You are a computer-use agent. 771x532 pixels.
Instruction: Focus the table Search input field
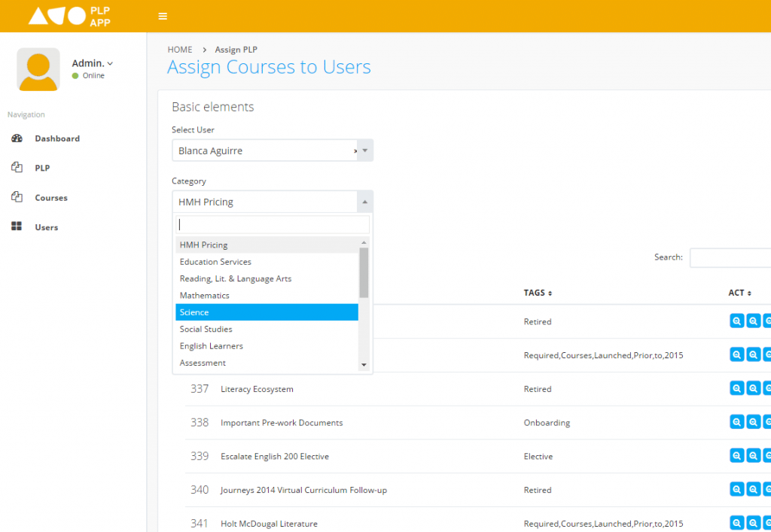coord(730,257)
